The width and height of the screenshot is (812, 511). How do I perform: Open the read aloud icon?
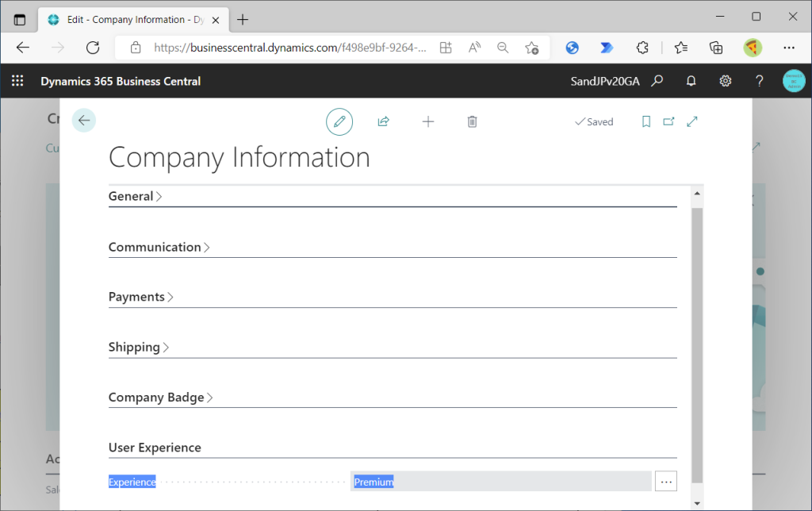pyautogui.click(x=474, y=48)
